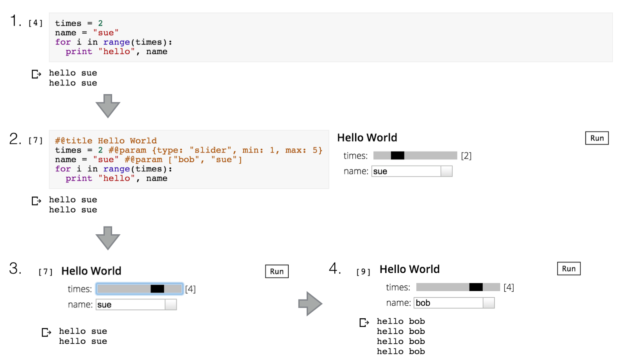Click the [4] execution count of first cell
Image resolution: width=625 pixels, height=364 pixels.
point(35,23)
